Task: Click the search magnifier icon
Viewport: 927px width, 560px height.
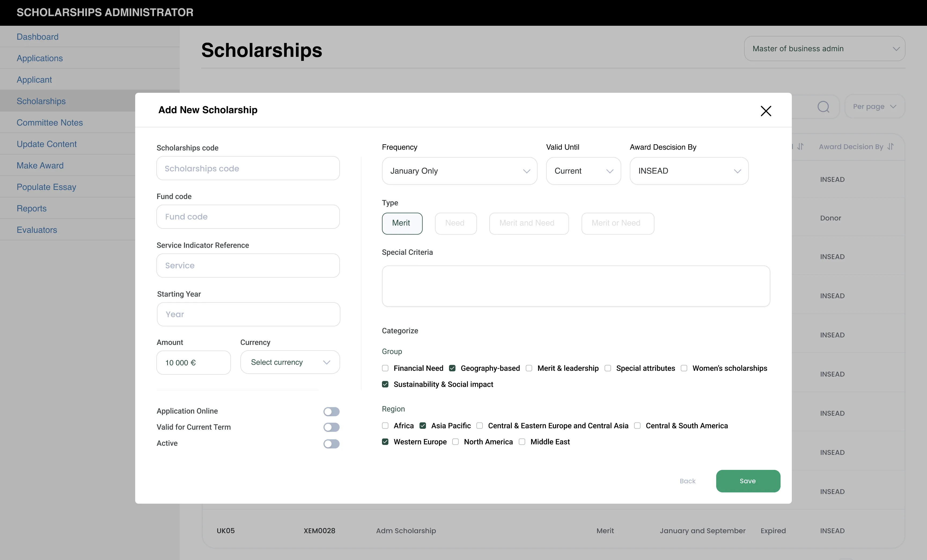Action: point(823,107)
